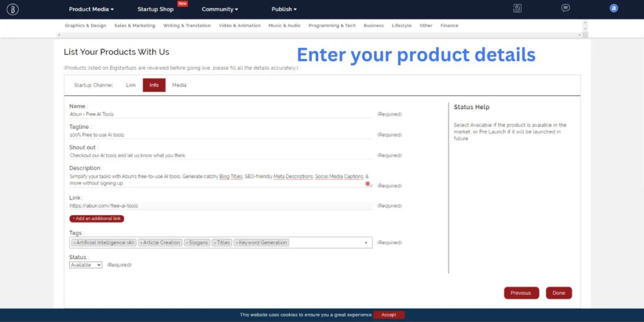Image resolution: width=644 pixels, height=322 pixels.
Task: Click the Done button
Action: pos(558,293)
